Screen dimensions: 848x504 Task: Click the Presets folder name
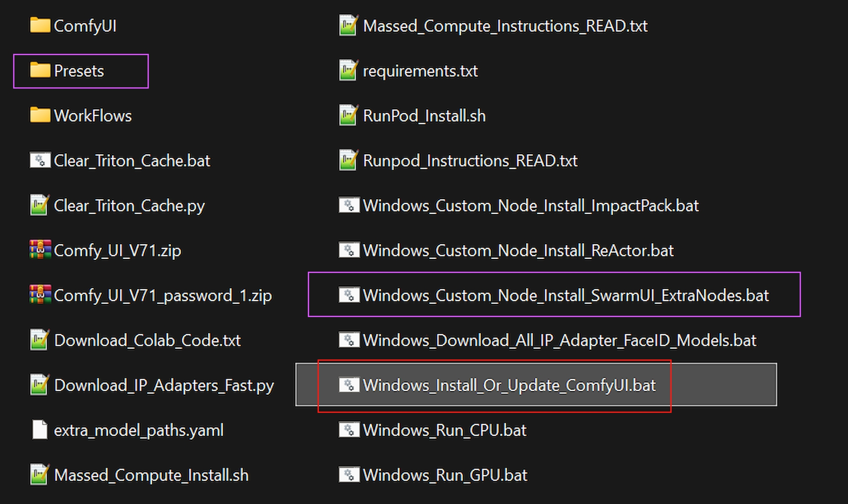pyautogui.click(x=79, y=71)
